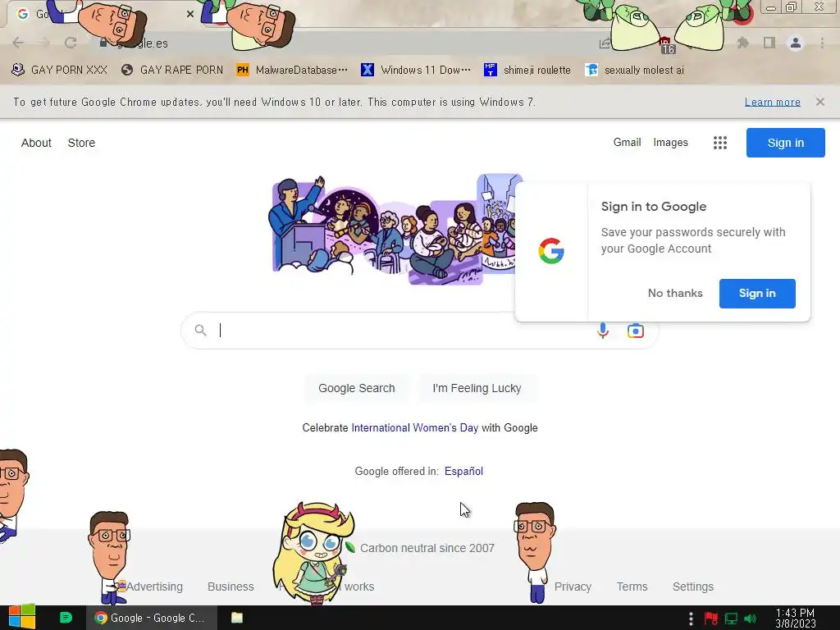Click the Google Search button
The image size is (840, 630).
click(x=356, y=388)
